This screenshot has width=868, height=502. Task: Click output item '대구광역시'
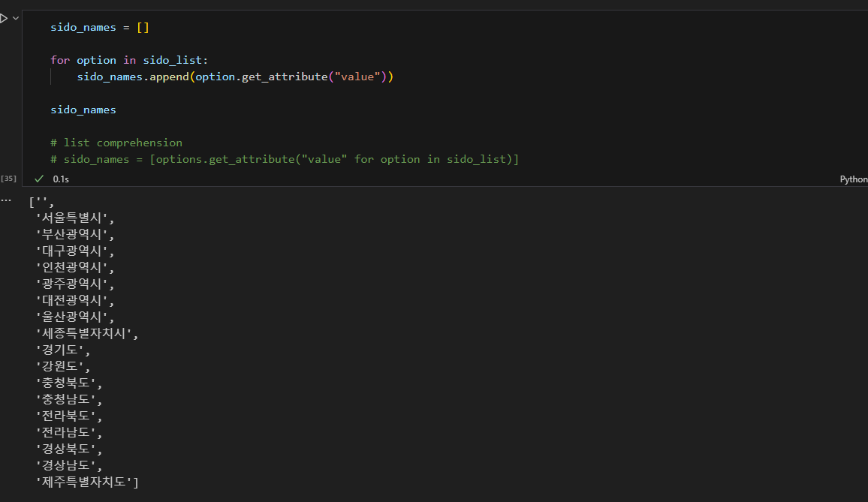[x=75, y=251]
